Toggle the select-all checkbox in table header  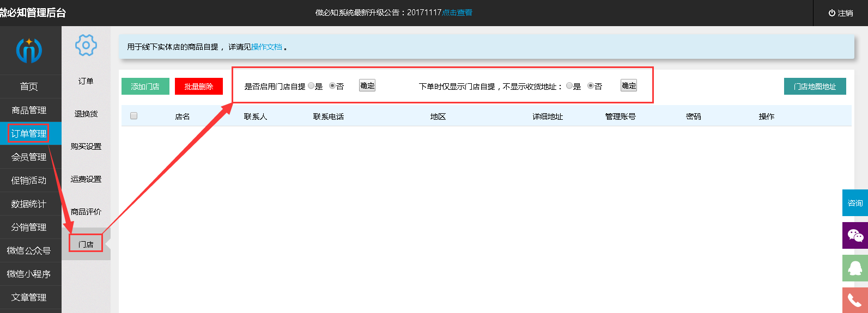pyautogui.click(x=134, y=116)
